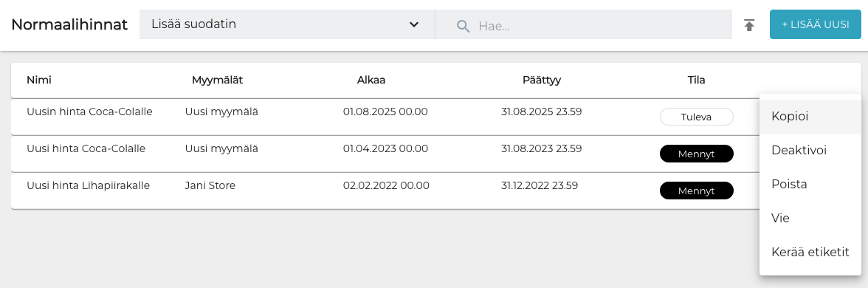Screen dimensions: 868x288
Task: Click the magnifying glass search icon
Action: (x=464, y=25)
